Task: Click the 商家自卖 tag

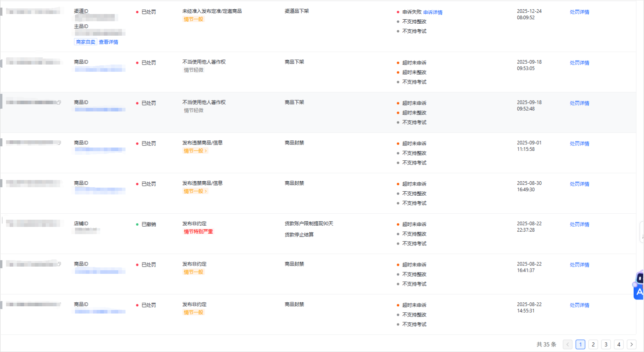Action: [85, 42]
